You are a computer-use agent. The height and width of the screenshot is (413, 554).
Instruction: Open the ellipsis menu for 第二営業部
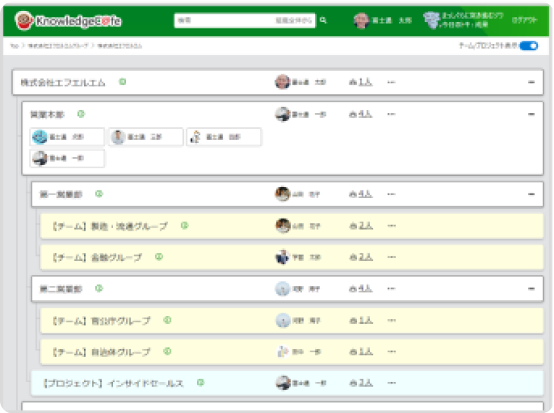pyautogui.click(x=391, y=289)
